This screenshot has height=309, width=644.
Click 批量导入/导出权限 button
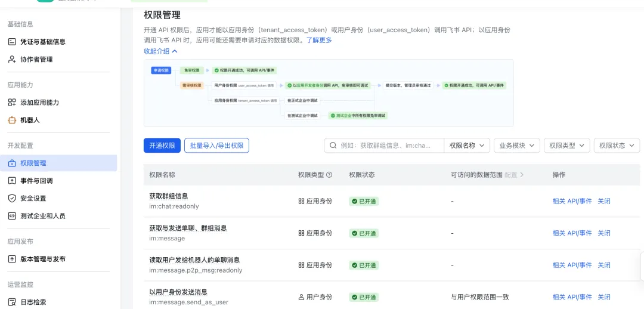(217, 146)
